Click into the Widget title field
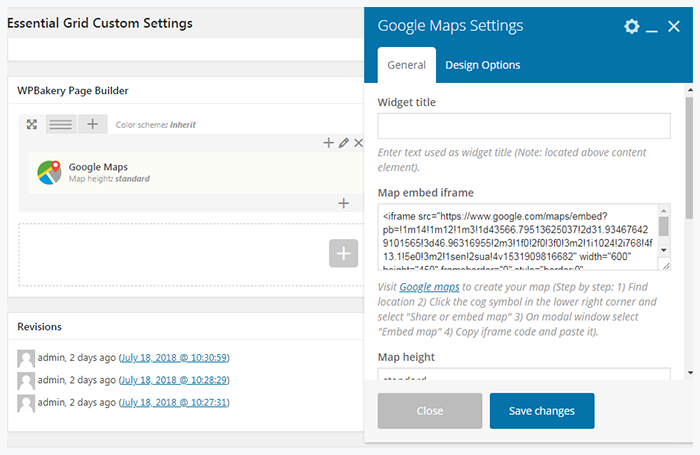The height and width of the screenshot is (455, 700). point(523,126)
